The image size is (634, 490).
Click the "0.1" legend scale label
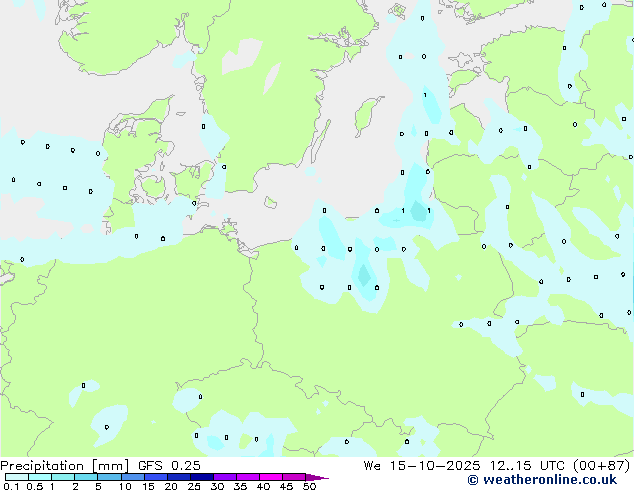pos(11,486)
